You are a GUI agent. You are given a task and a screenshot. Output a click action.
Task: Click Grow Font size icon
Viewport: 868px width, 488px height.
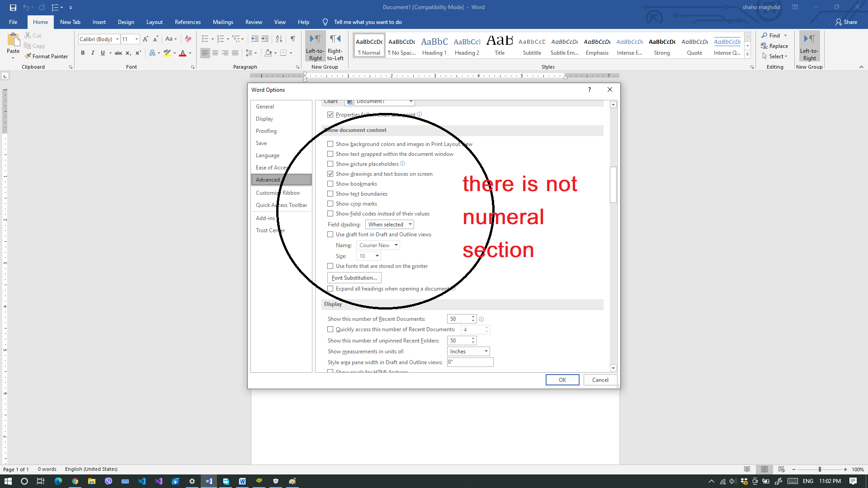(146, 39)
